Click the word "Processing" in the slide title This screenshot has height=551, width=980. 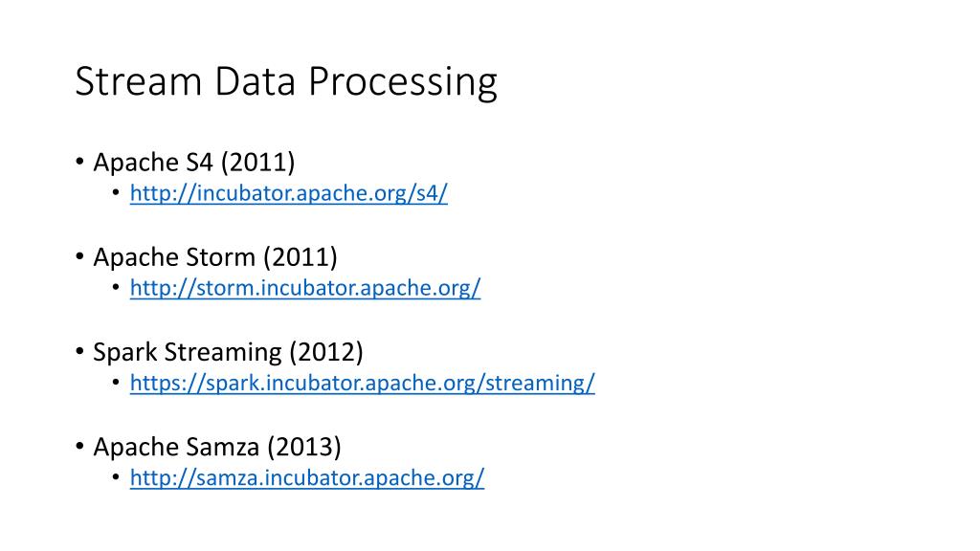pyautogui.click(x=403, y=82)
